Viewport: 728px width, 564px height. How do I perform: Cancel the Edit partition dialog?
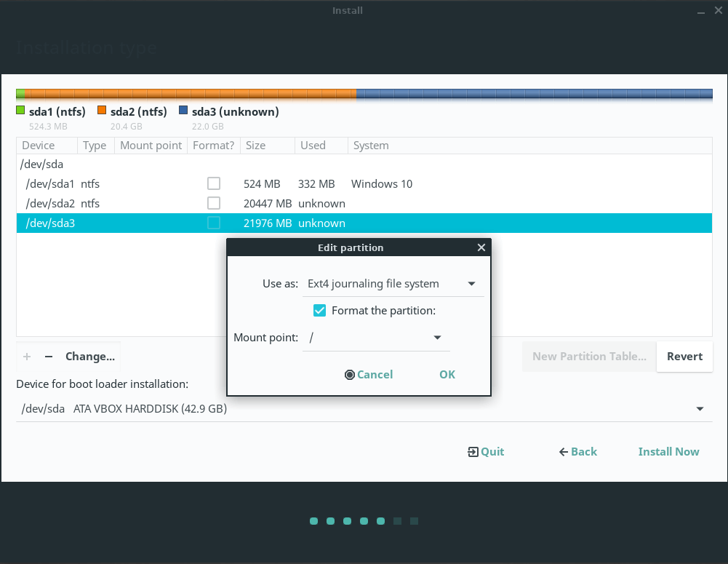pyautogui.click(x=369, y=375)
